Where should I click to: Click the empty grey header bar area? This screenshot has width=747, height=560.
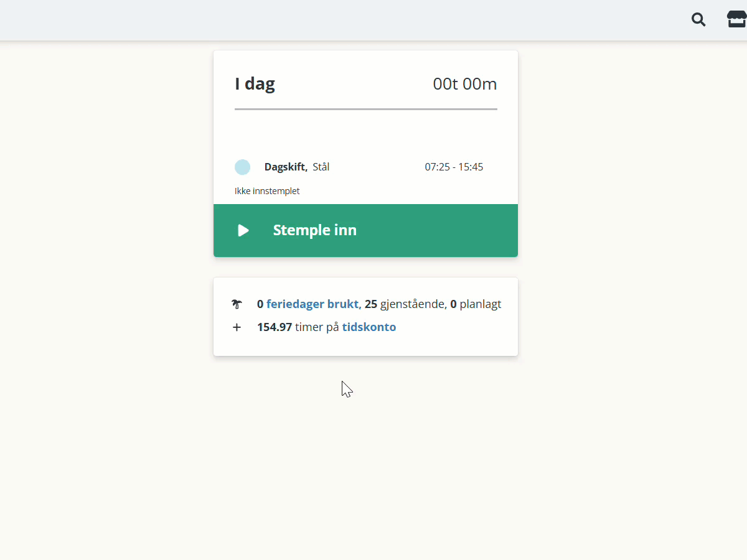tap(342, 20)
